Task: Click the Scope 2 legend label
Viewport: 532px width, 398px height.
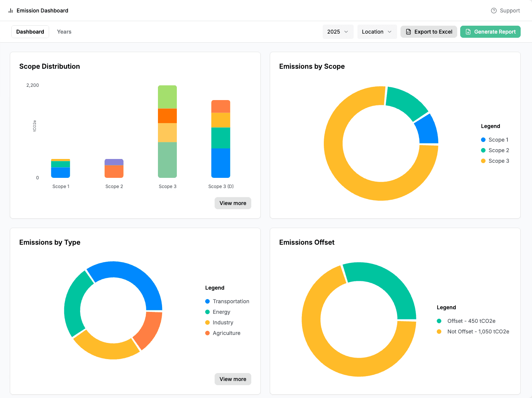Action: point(499,150)
